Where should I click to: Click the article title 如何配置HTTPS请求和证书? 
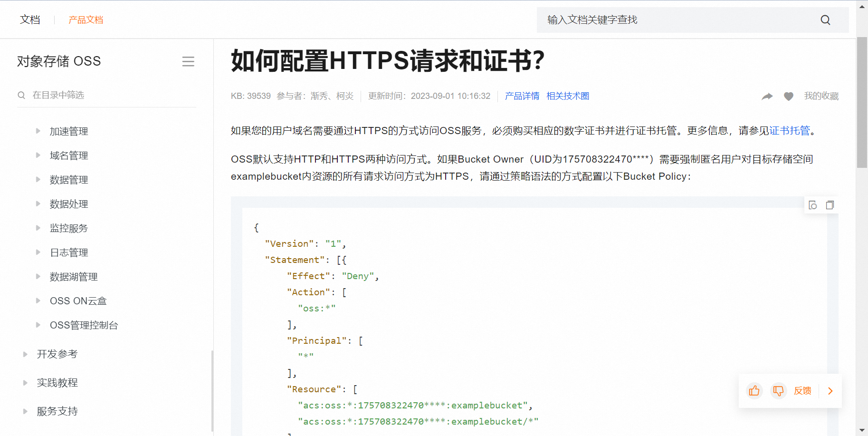pyautogui.click(x=387, y=61)
